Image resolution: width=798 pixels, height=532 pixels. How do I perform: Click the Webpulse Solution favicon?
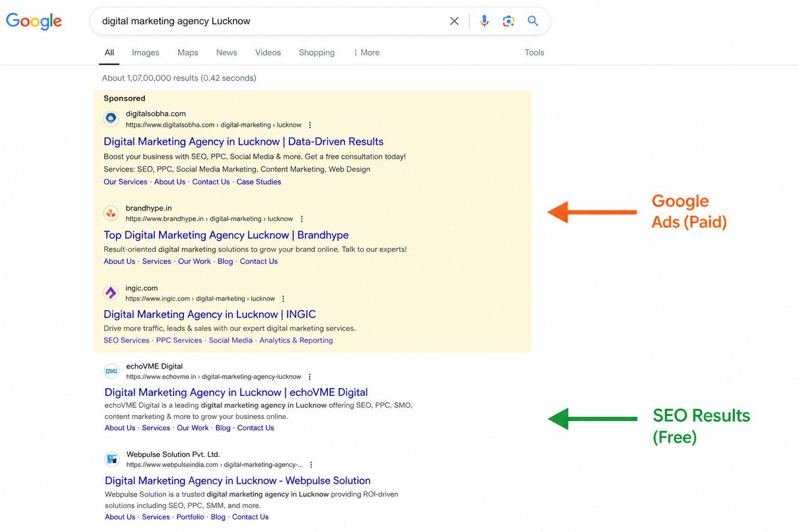click(x=112, y=459)
